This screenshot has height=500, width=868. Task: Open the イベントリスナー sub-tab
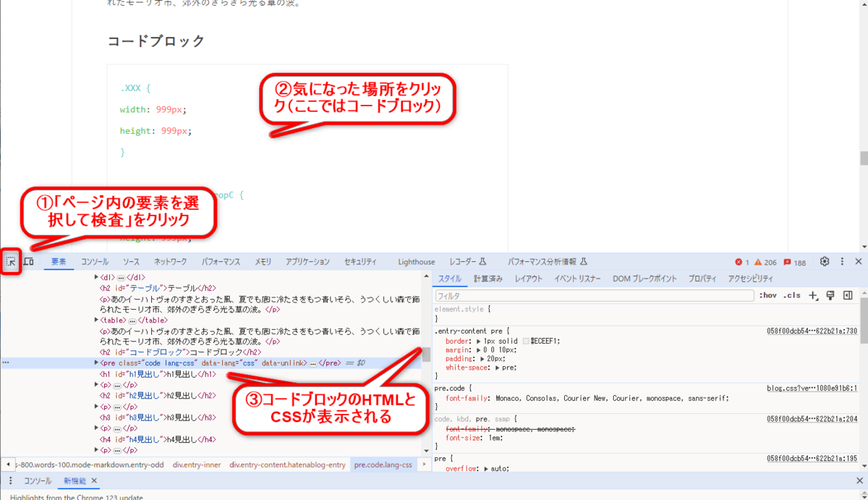(x=578, y=279)
